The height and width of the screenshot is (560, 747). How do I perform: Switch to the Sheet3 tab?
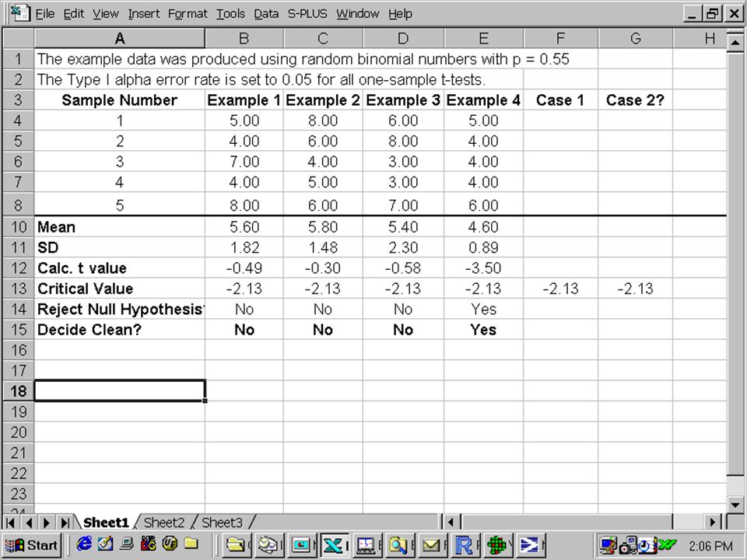point(222,523)
